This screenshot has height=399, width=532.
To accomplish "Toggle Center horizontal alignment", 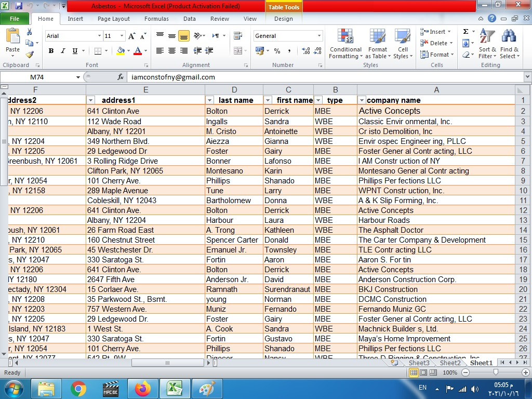I will [x=172, y=51].
